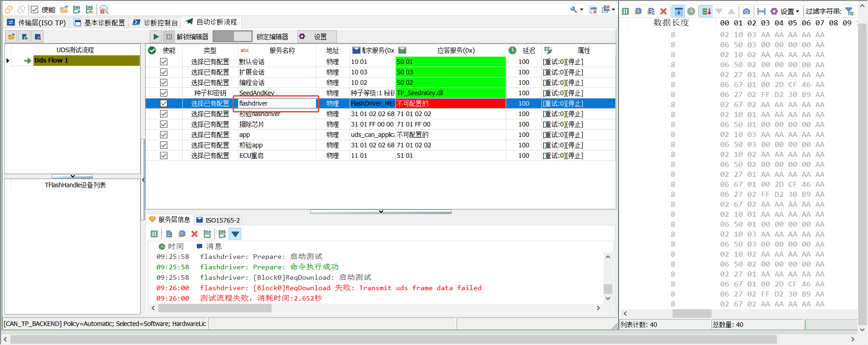Viewport: 868px width, 345px height.
Task: Click the message log horizontal scrollbar
Action: tap(215, 308)
